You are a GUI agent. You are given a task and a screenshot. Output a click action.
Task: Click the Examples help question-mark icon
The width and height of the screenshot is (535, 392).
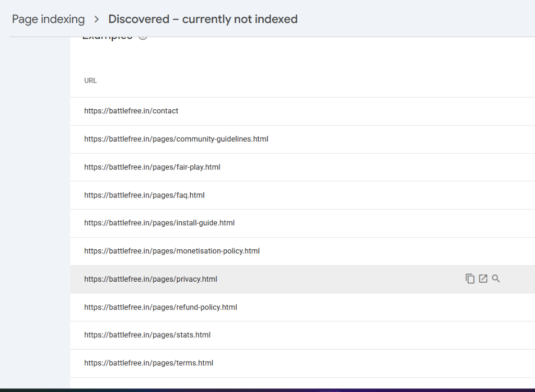(143, 37)
